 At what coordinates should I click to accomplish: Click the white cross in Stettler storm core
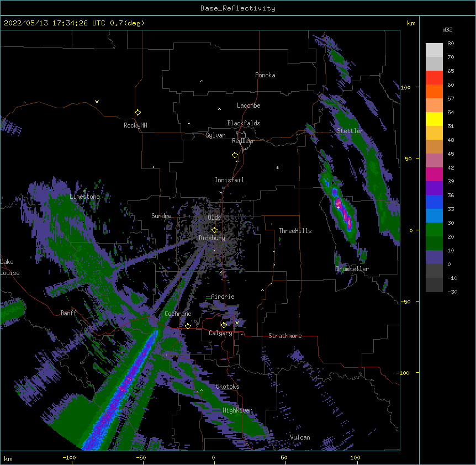click(338, 207)
